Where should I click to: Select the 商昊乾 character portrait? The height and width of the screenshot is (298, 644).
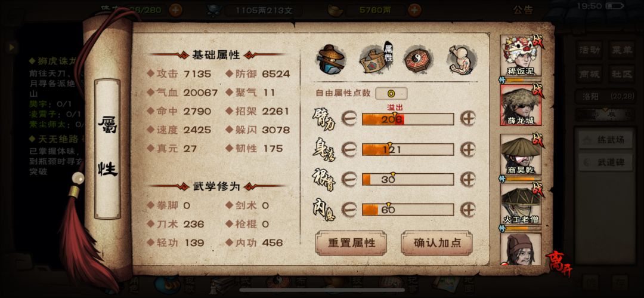(521, 155)
